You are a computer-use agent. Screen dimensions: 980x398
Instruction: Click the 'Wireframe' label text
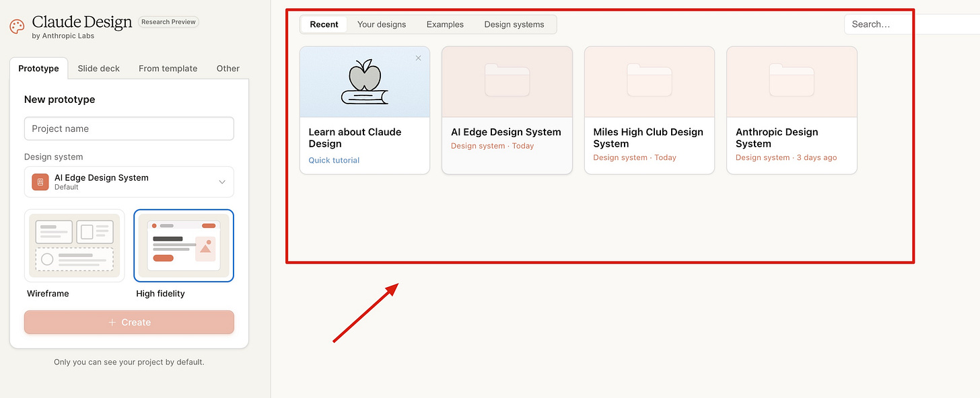click(48, 294)
